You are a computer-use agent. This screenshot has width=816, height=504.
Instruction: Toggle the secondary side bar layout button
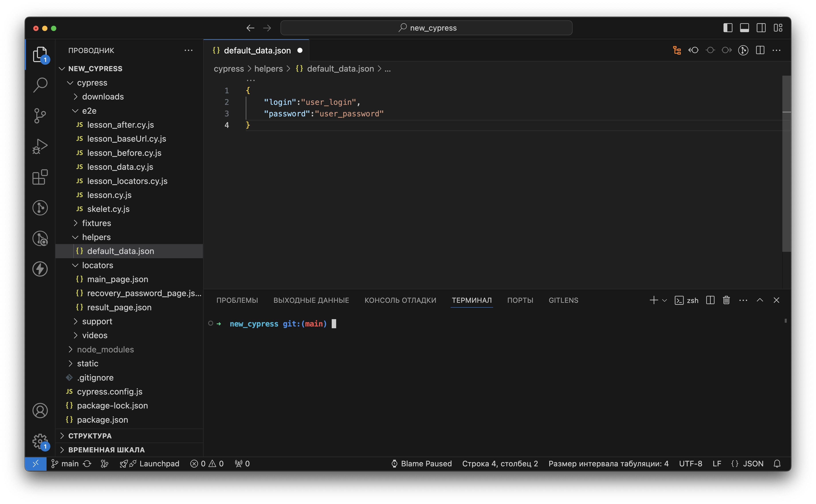pyautogui.click(x=761, y=28)
